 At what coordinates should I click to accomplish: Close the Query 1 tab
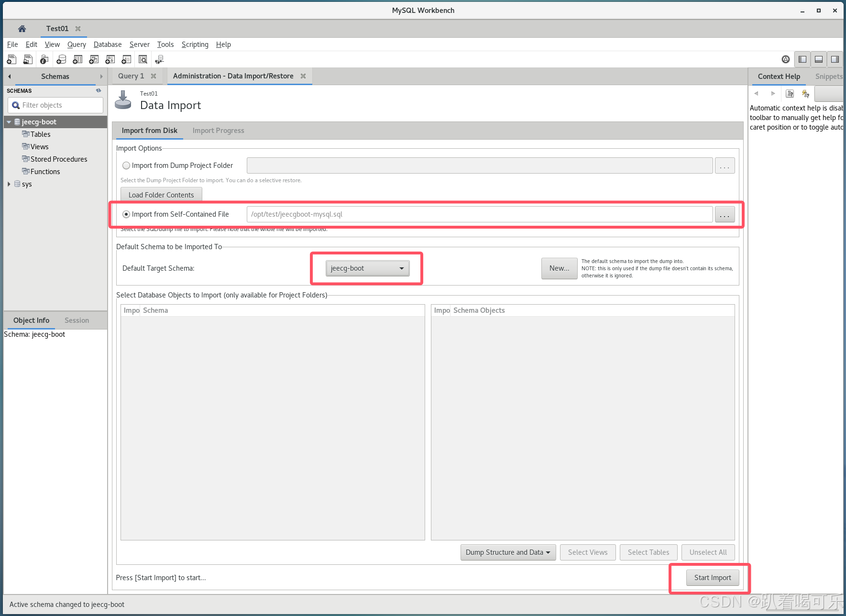[154, 76]
